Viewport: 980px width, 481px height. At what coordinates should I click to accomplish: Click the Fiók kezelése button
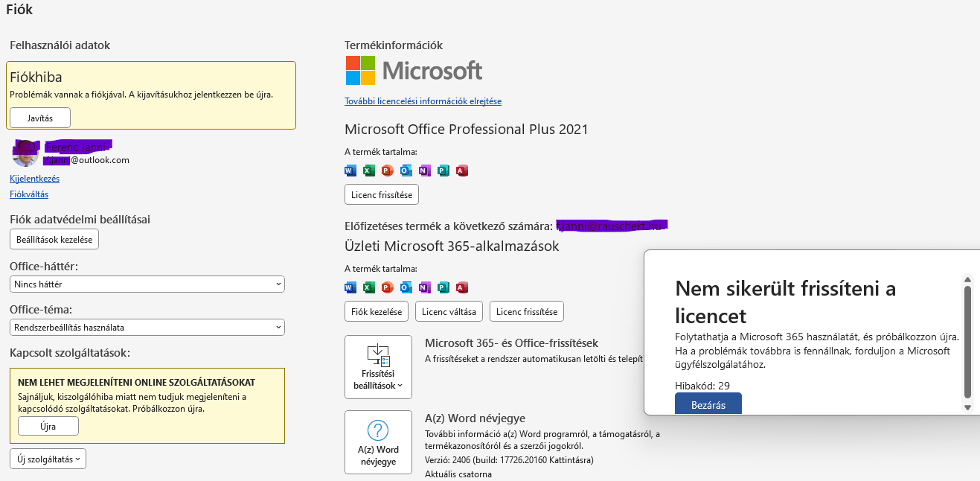pyautogui.click(x=377, y=311)
